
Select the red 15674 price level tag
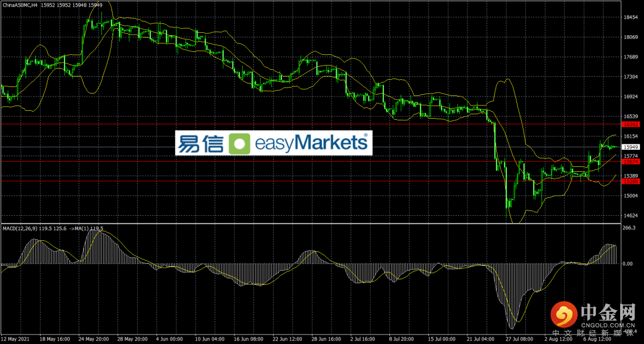point(630,162)
